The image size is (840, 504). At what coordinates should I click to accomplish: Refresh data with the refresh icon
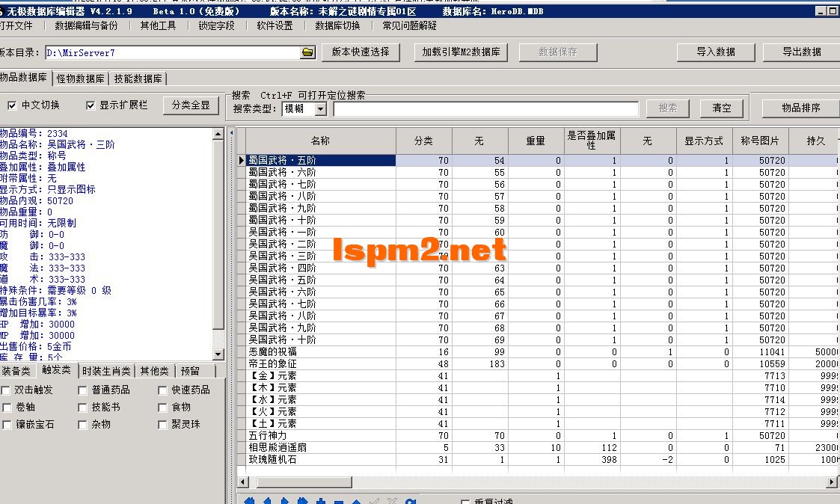click(411, 501)
